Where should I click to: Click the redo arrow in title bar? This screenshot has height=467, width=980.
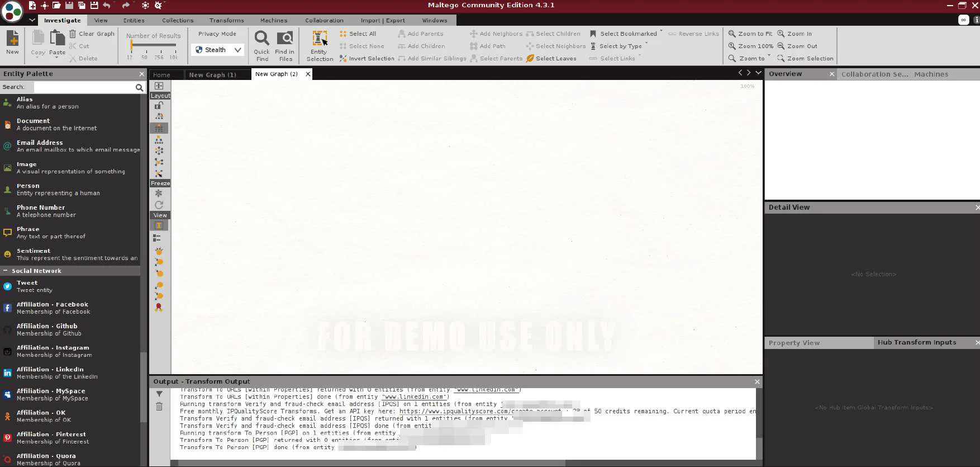pyautogui.click(x=126, y=5)
